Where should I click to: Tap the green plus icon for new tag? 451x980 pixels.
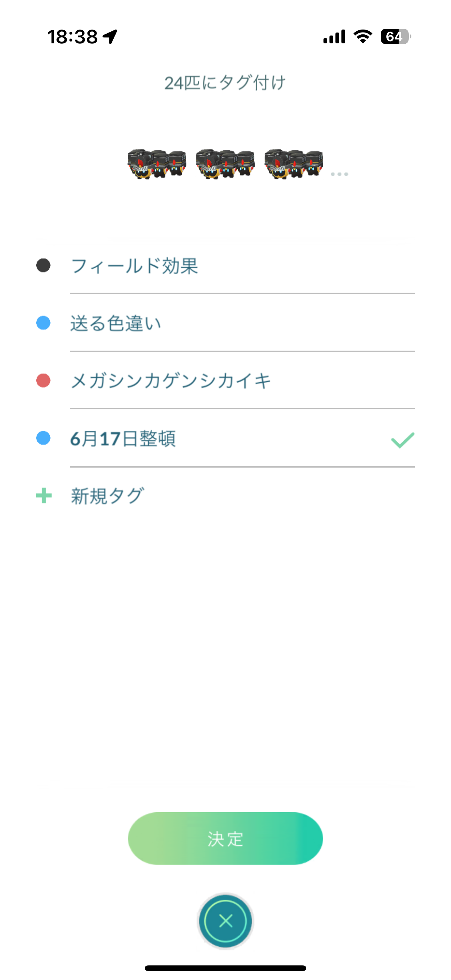click(44, 496)
